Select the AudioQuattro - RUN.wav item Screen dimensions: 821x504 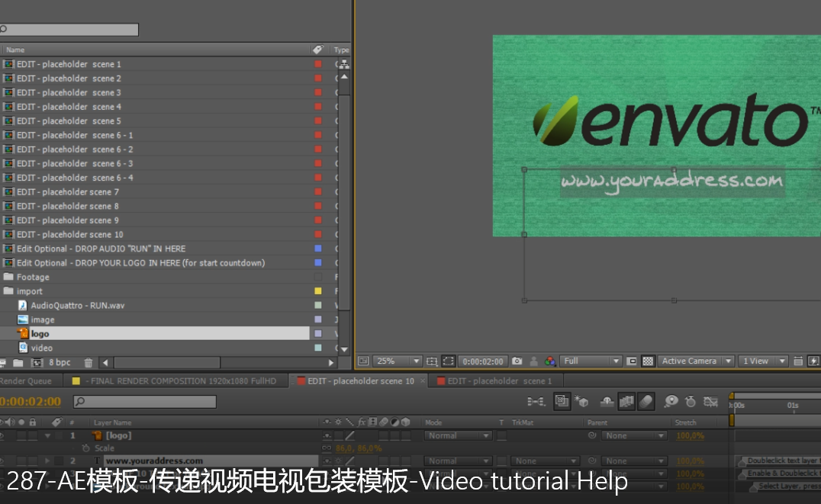[78, 305]
